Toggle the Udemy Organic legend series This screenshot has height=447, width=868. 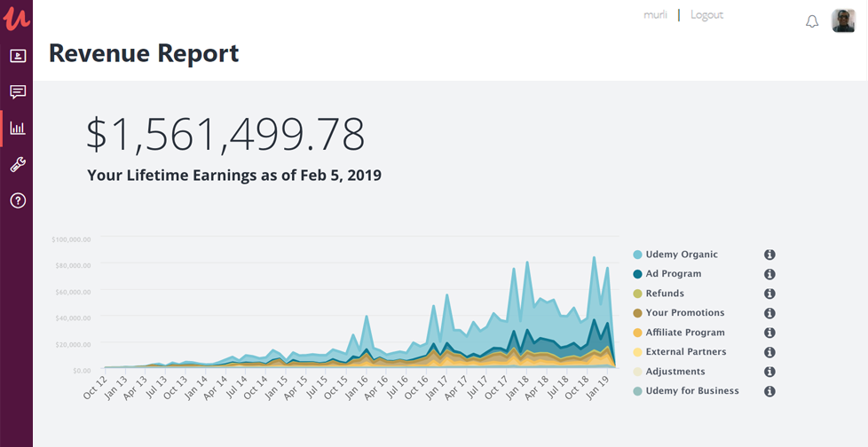point(675,255)
